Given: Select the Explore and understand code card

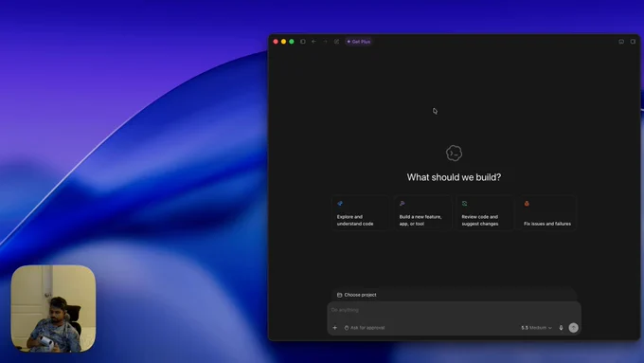Looking at the screenshot, I should click(x=360, y=213).
